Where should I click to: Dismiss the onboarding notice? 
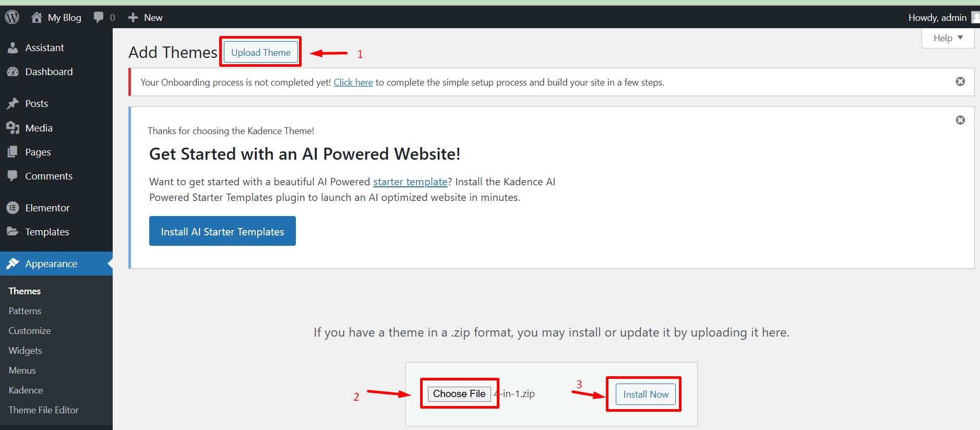pos(960,81)
